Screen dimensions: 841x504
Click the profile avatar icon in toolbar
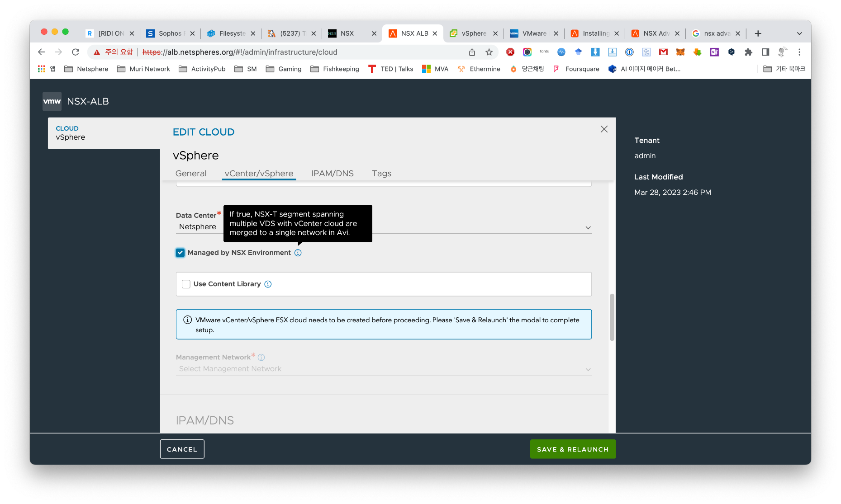tap(782, 52)
